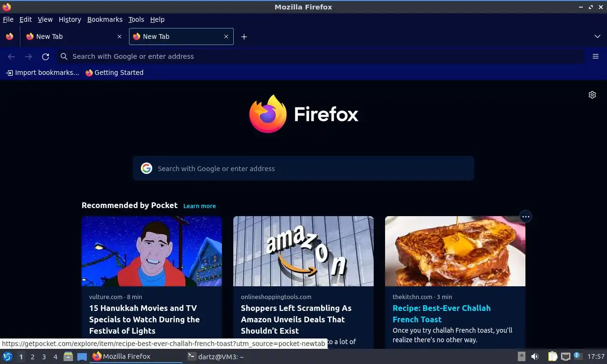Open the History menu
The height and width of the screenshot is (364, 607).
click(x=70, y=19)
